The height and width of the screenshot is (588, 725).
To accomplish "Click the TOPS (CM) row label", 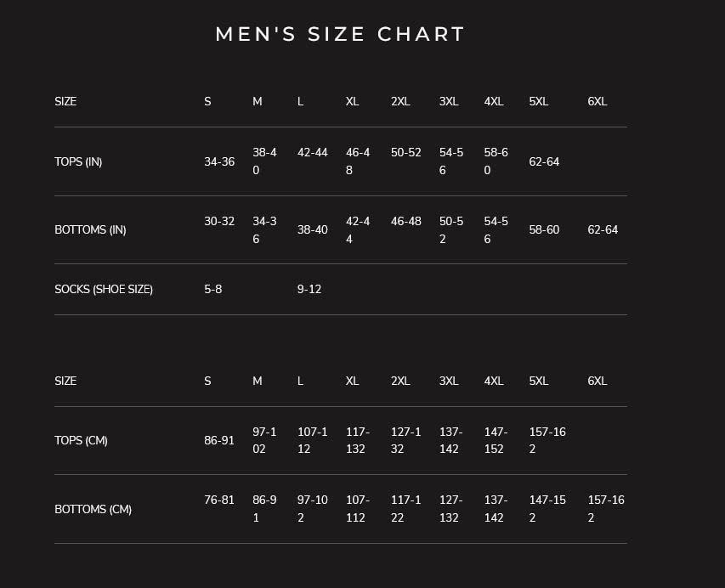I will [x=81, y=440].
